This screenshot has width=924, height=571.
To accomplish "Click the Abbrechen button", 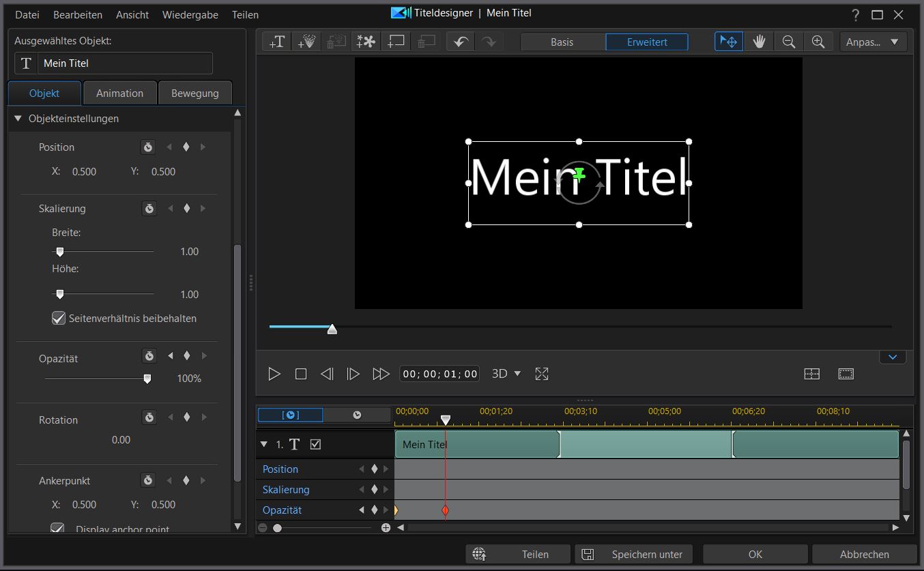I will [864, 554].
